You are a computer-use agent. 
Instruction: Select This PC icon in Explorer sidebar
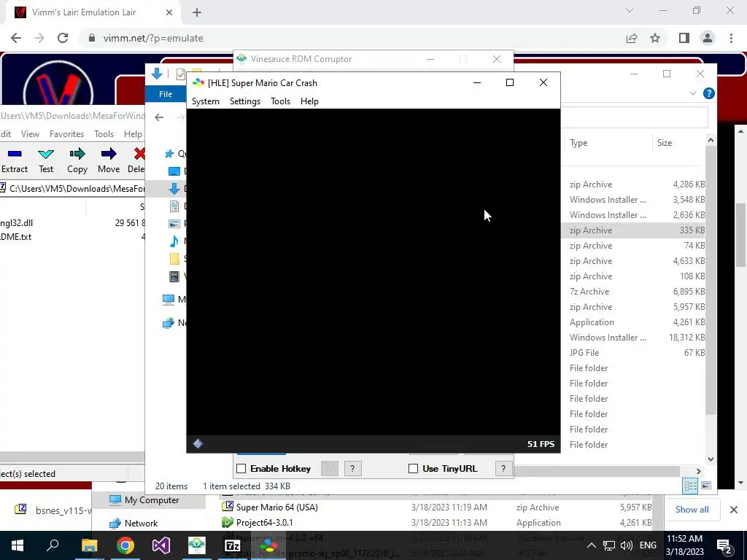(169, 299)
